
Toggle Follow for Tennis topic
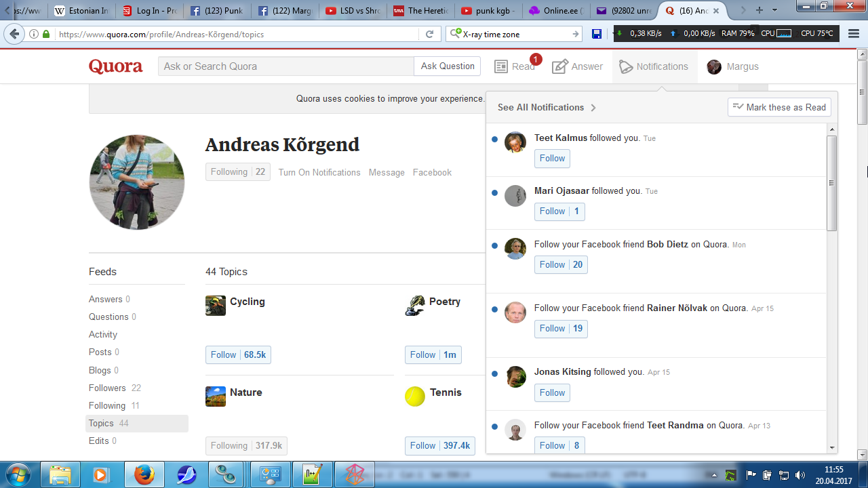click(x=440, y=445)
